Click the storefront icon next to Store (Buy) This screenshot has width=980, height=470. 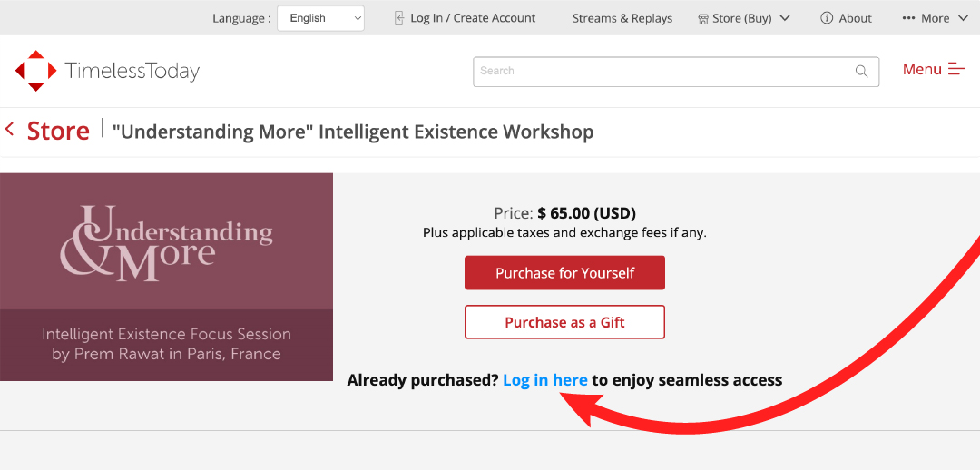click(703, 19)
